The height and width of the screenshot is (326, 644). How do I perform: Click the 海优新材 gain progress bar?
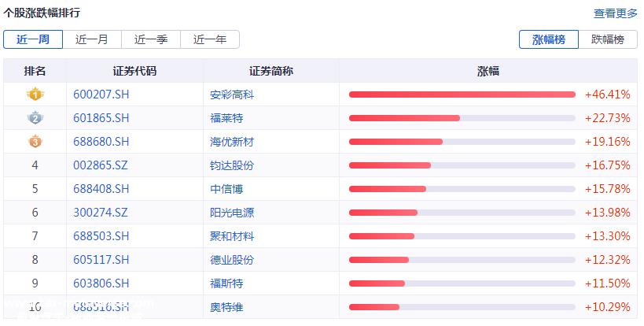[x=462, y=142]
